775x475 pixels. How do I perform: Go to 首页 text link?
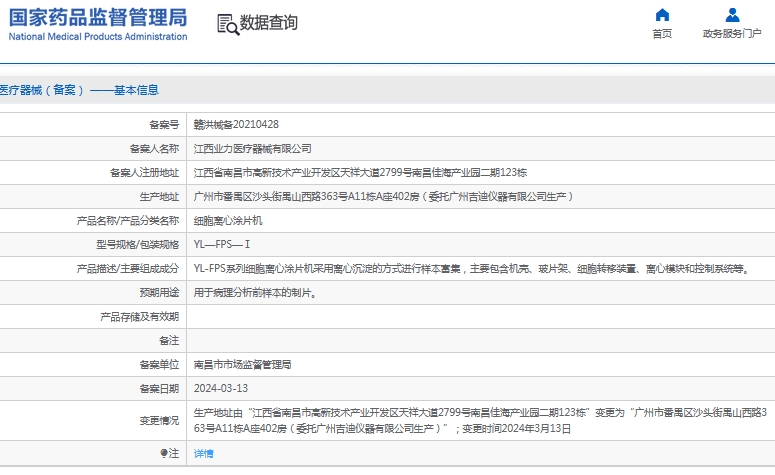pos(662,34)
